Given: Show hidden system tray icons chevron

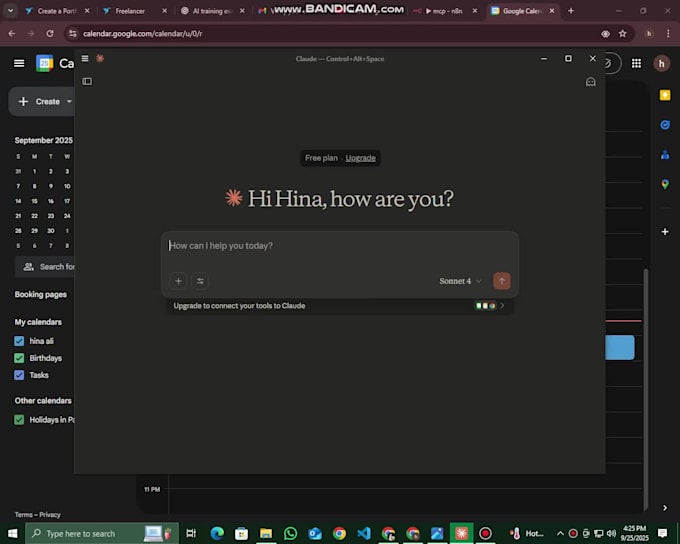Looking at the screenshot, I should coord(560,533).
